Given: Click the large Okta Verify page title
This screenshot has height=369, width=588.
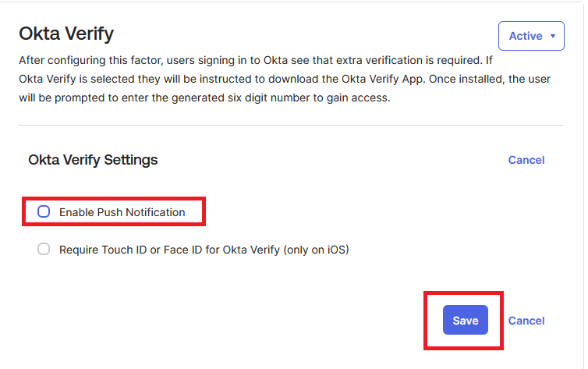Looking at the screenshot, I should click(x=66, y=34).
